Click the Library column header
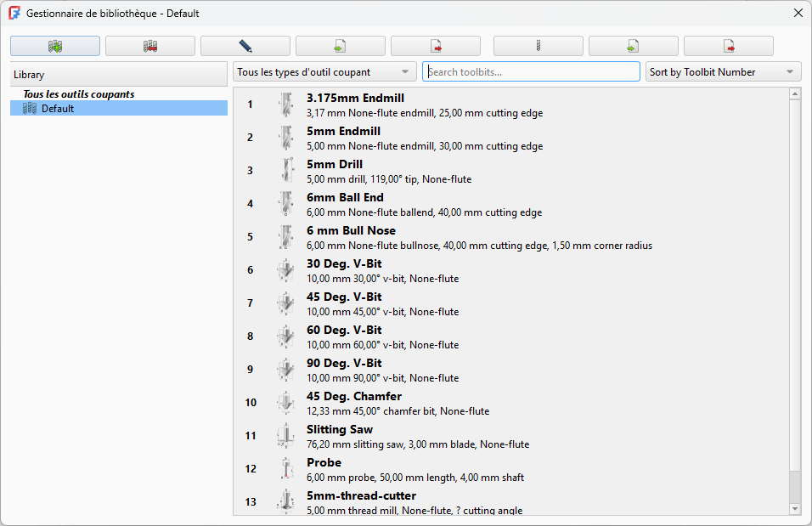The width and height of the screenshot is (812, 526). pos(119,75)
